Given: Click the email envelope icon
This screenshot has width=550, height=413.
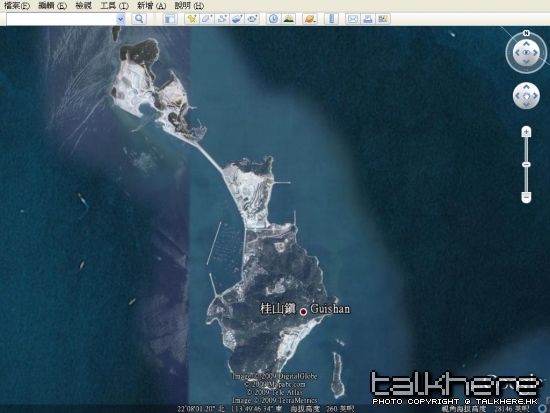Looking at the screenshot, I should pyautogui.click(x=353, y=19).
